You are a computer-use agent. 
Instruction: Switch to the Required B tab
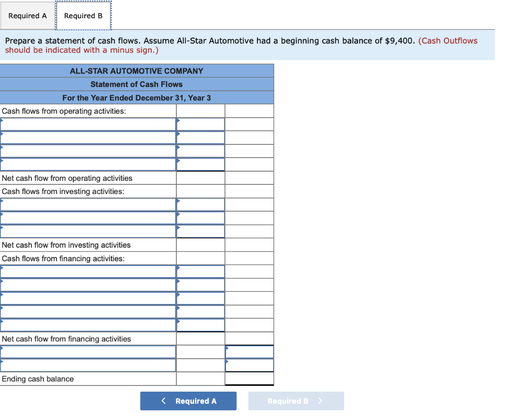pyautogui.click(x=83, y=15)
